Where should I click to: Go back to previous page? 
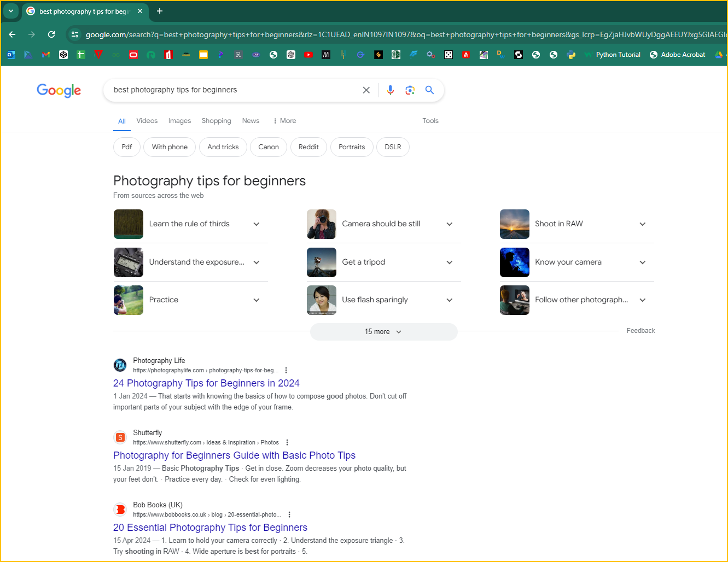coord(12,34)
